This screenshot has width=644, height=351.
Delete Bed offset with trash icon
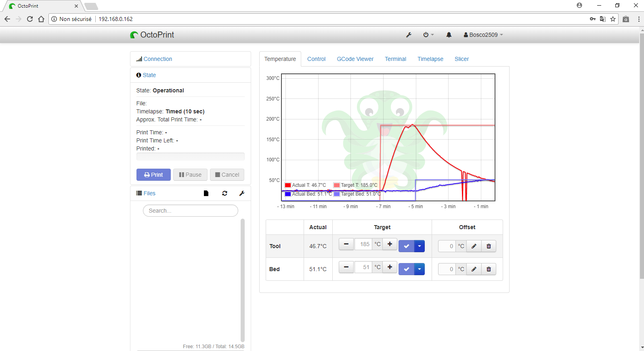489,269
